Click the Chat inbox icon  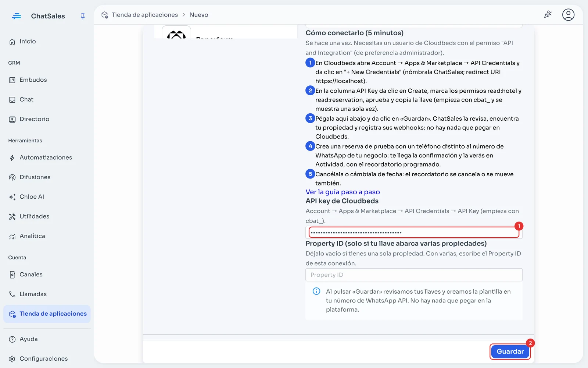(x=12, y=100)
